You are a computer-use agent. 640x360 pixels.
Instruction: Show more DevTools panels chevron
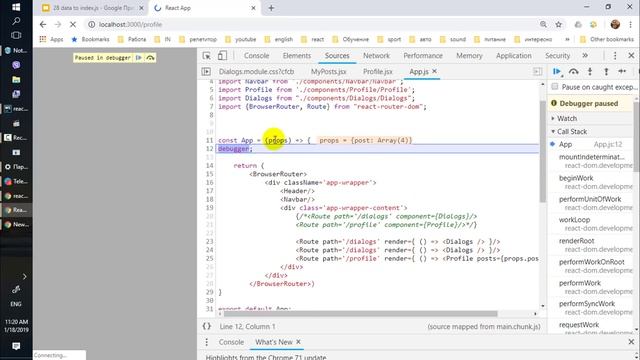[x=585, y=56]
